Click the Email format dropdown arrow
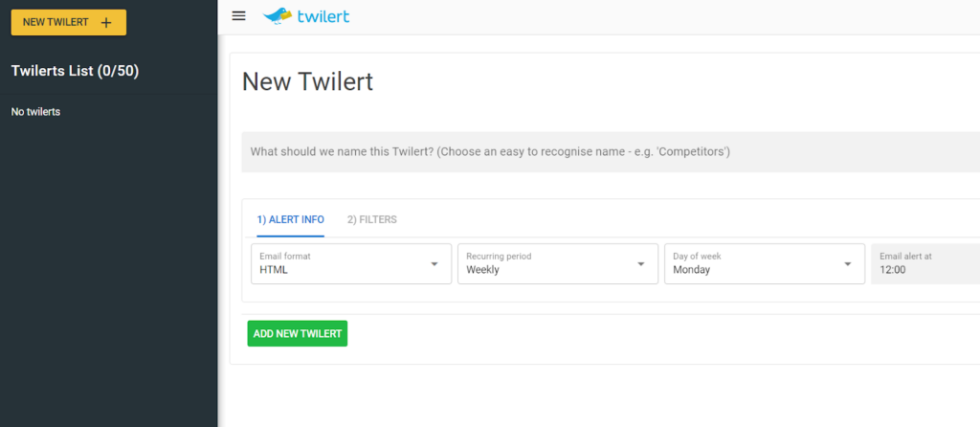The height and width of the screenshot is (427, 980). click(434, 264)
